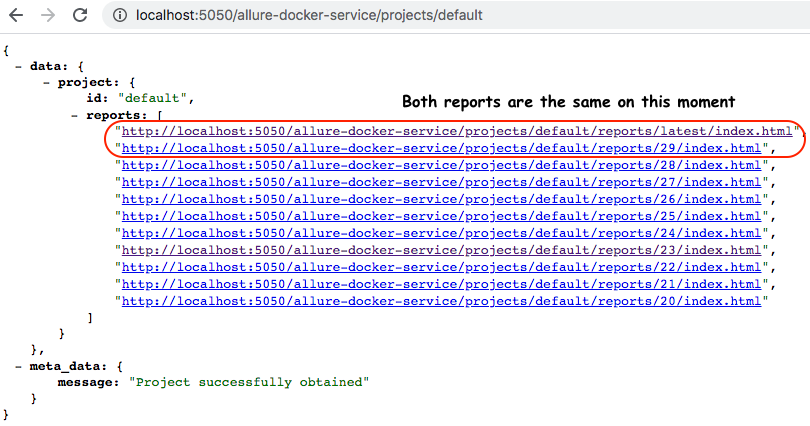Collapse the data object node
Image resolution: width=810 pixels, height=426 pixels.
(x=19, y=66)
